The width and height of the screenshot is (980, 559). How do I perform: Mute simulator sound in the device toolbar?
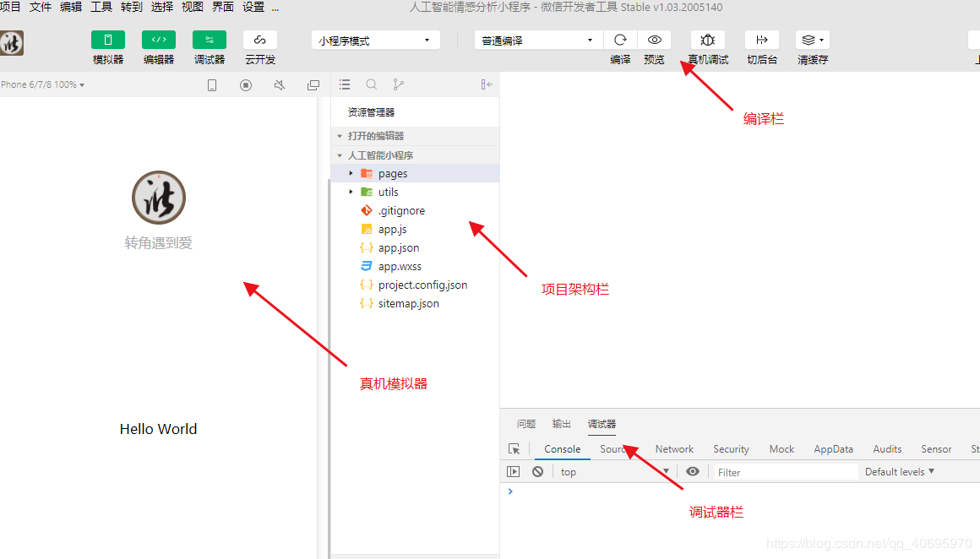(280, 84)
